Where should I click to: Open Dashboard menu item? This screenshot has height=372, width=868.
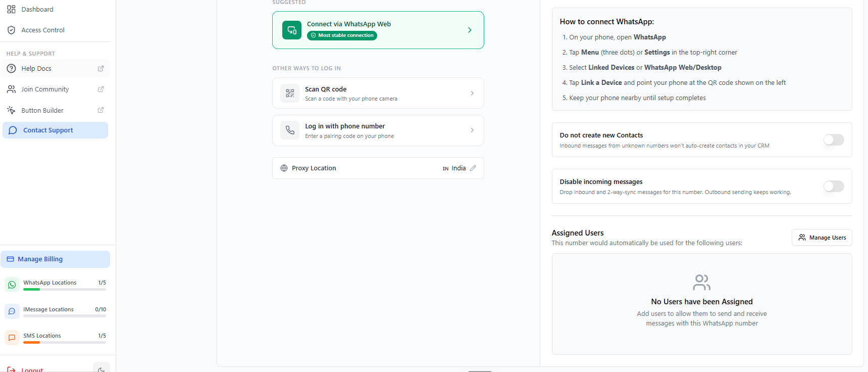(x=56, y=9)
